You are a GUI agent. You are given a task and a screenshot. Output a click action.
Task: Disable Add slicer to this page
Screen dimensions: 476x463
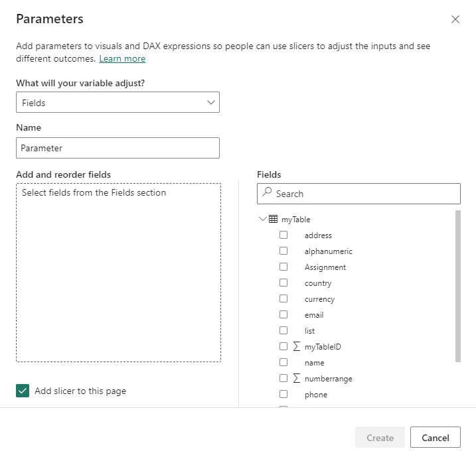pyautogui.click(x=23, y=391)
